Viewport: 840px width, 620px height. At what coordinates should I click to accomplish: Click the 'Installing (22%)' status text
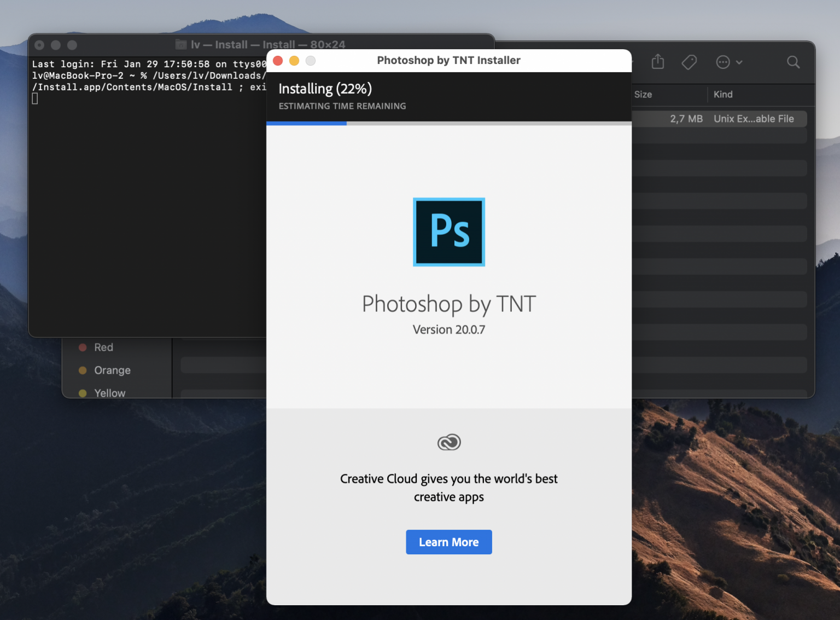(x=325, y=89)
